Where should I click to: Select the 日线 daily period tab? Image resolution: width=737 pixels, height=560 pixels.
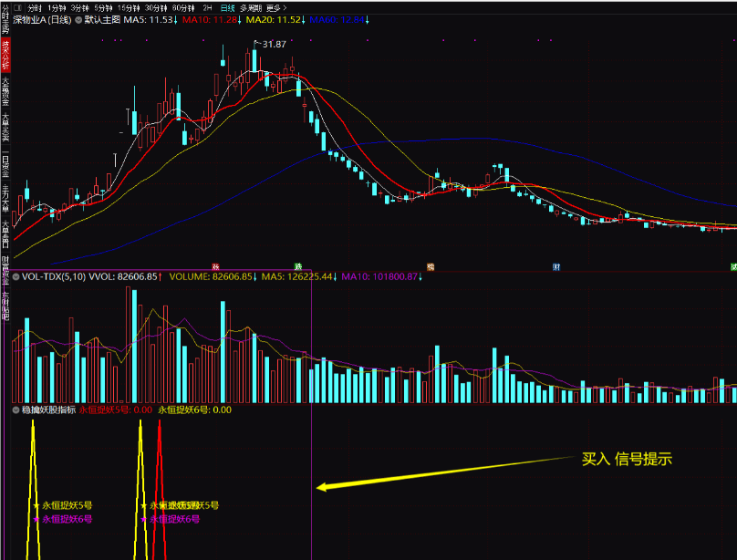228,8
